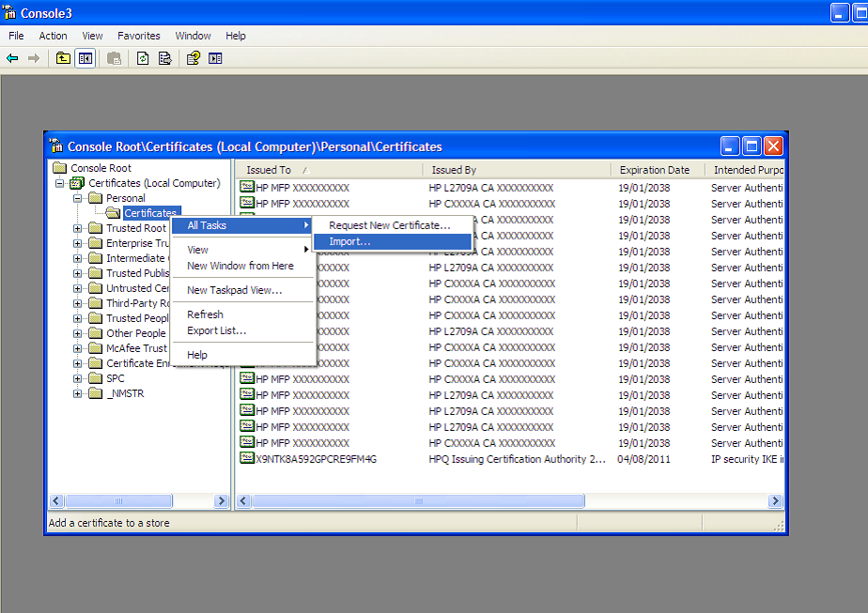Click the Issued By column header
This screenshot has width=868, height=613.
[x=454, y=170]
